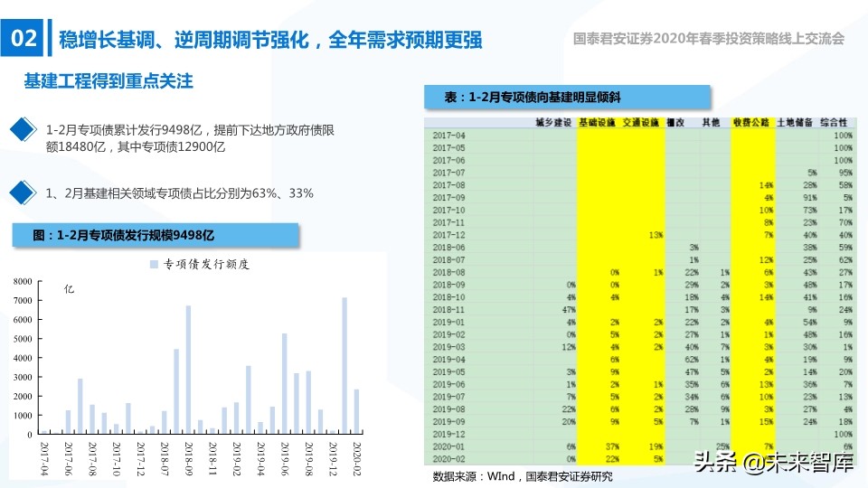Image resolution: width=868 pixels, height=488 pixels.
Task: Click the legend label 专项债发行额度
Action: point(206,265)
